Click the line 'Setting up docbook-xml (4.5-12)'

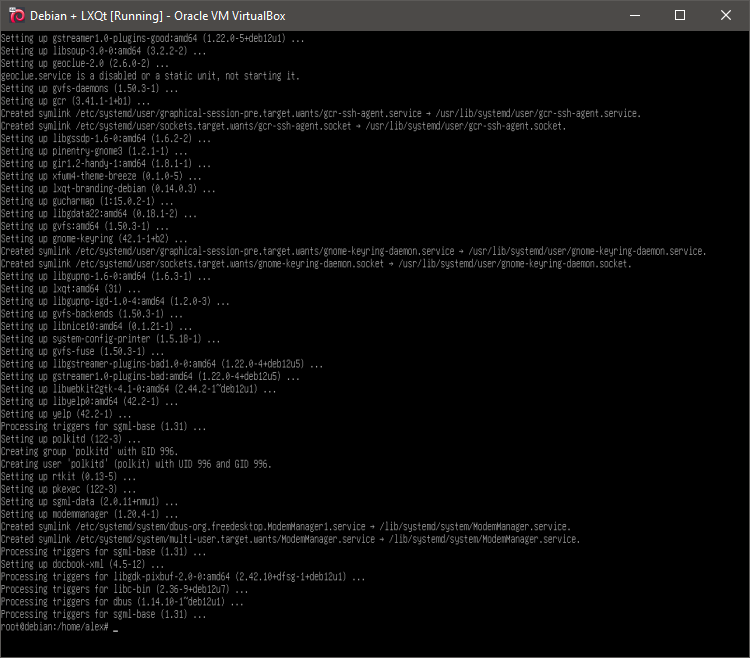[x=82, y=564]
